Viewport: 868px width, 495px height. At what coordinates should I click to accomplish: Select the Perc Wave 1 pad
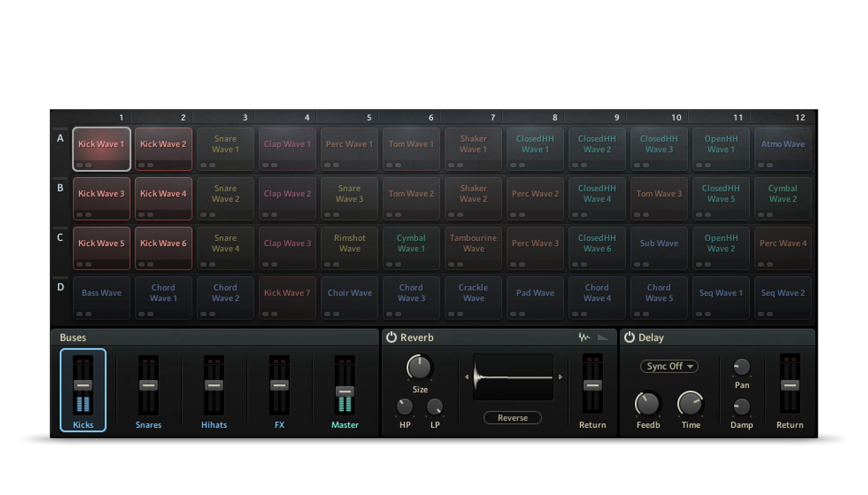click(350, 149)
